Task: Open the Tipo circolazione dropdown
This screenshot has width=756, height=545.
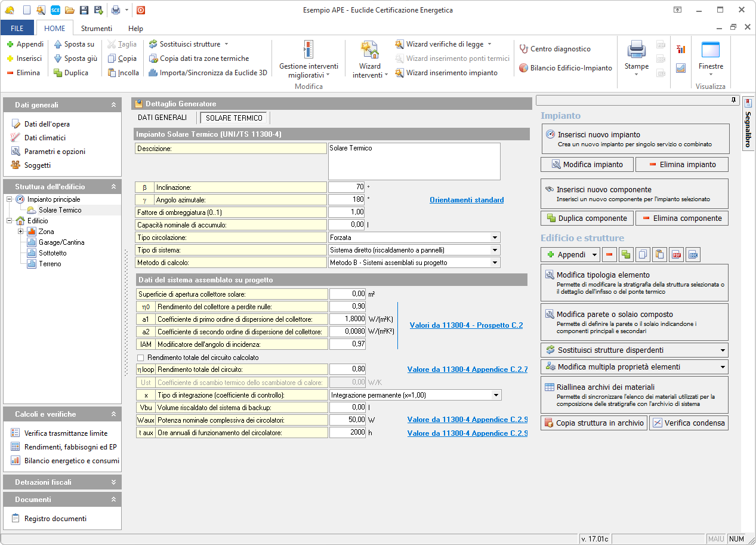Action: pyautogui.click(x=495, y=238)
